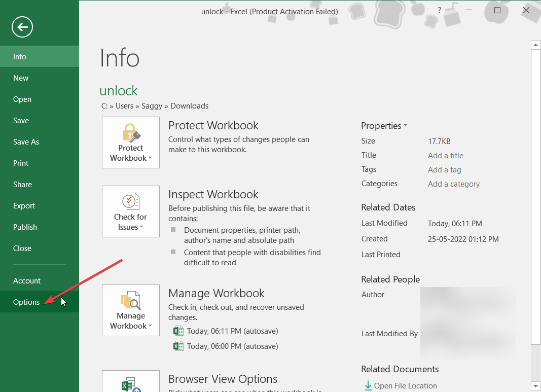Open the Account page

tap(40, 281)
